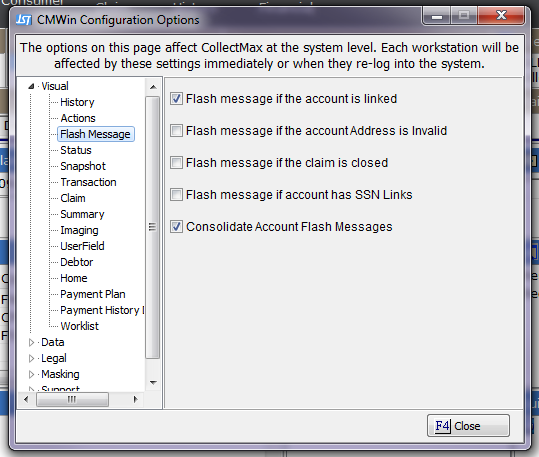Click the tree scroll left arrow

coord(26,399)
